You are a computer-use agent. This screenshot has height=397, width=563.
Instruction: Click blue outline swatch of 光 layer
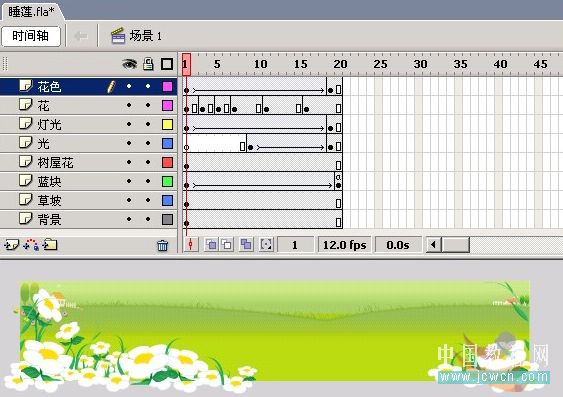167,144
